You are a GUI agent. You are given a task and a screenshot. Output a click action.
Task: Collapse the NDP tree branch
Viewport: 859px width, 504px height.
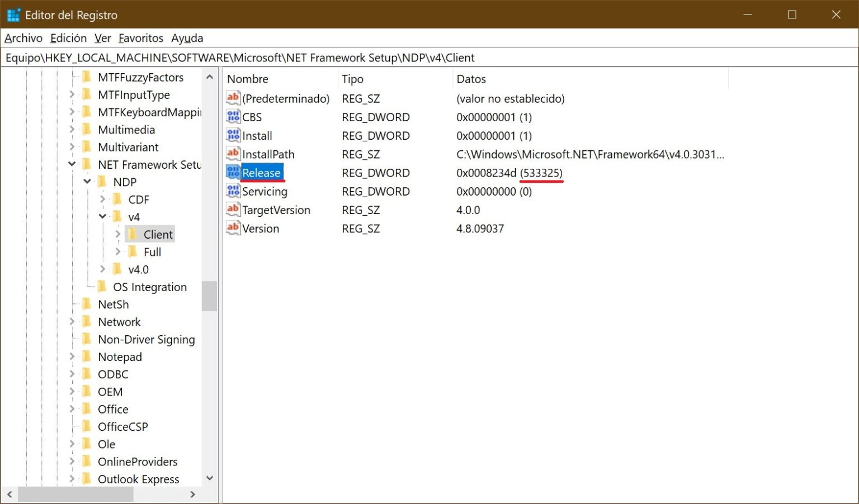(88, 182)
